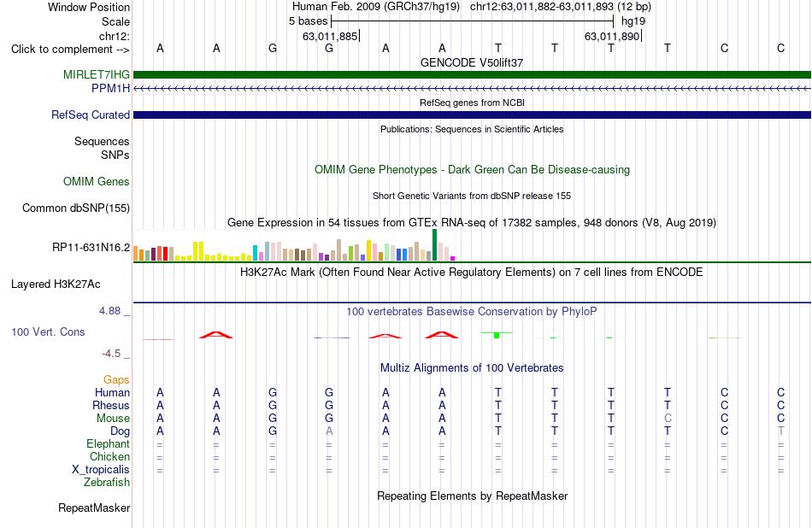
Task: Select the Chicken alignment row label
Action: pyautogui.click(x=109, y=456)
